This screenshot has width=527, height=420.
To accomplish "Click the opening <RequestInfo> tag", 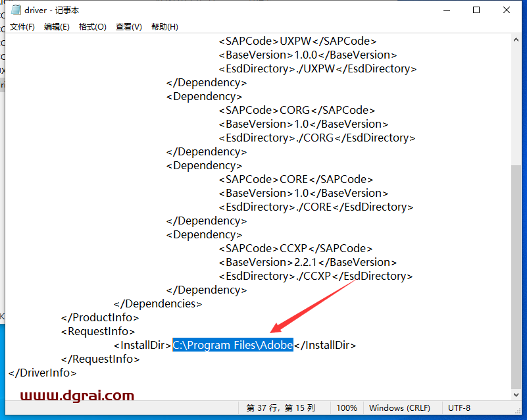I will click(98, 332).
